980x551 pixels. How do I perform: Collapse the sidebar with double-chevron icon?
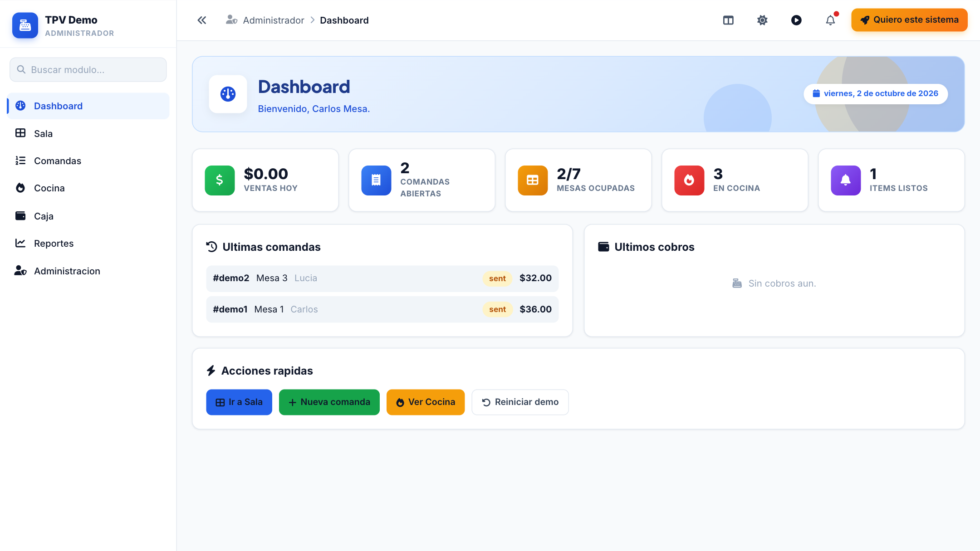point(202,20)
